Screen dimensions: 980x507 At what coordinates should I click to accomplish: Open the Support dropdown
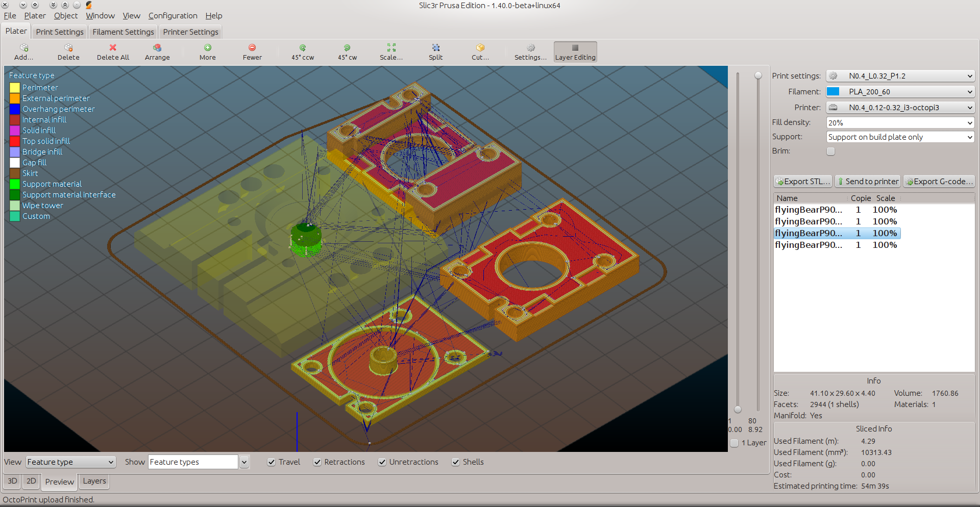[900, 137]
